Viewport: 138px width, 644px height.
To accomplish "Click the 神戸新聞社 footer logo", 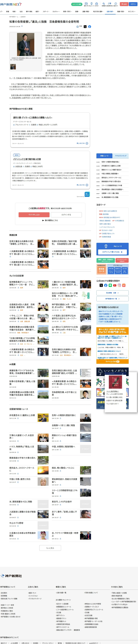I will (x=11, y=576).
